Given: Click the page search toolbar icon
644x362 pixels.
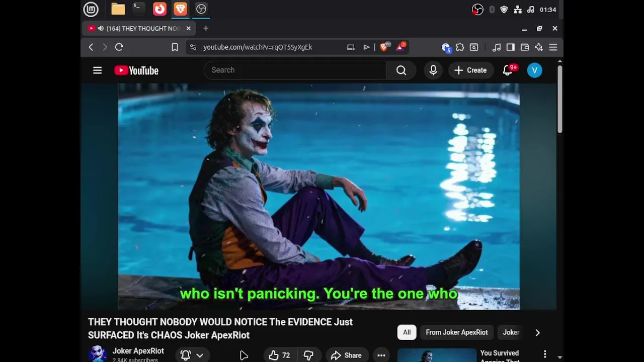Looking at the screenshot, I should tap(474, 47).
